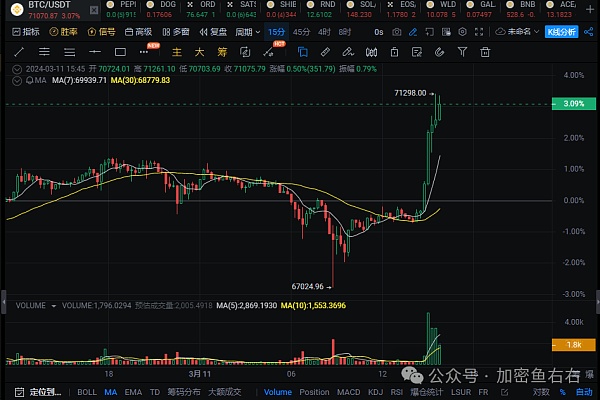Switch sub-chart to KDJ
Screen dimensions: 600x400
tap(375, 392)
